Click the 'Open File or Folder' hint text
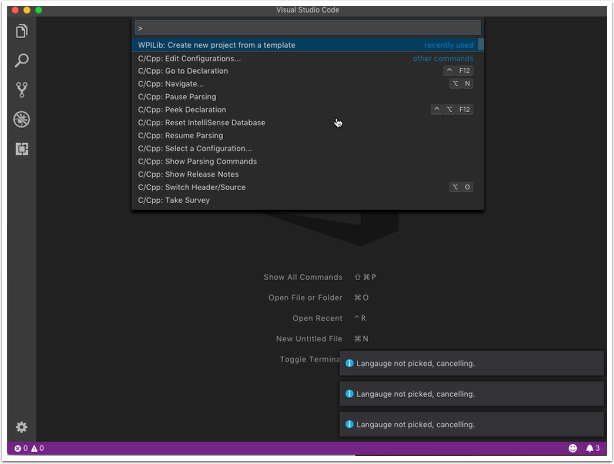Viewport: 614px width, 464px height. [x=305, y=298]
